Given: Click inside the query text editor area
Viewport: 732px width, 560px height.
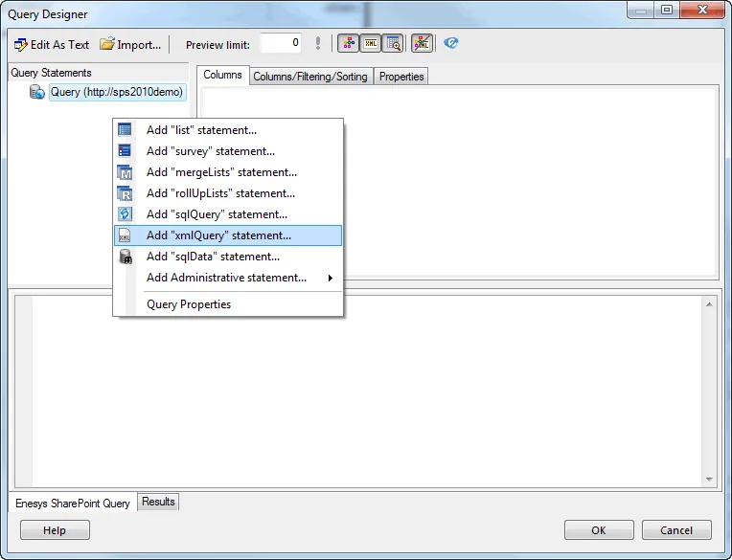Looking at the screenshot, I should click(367, 392).
